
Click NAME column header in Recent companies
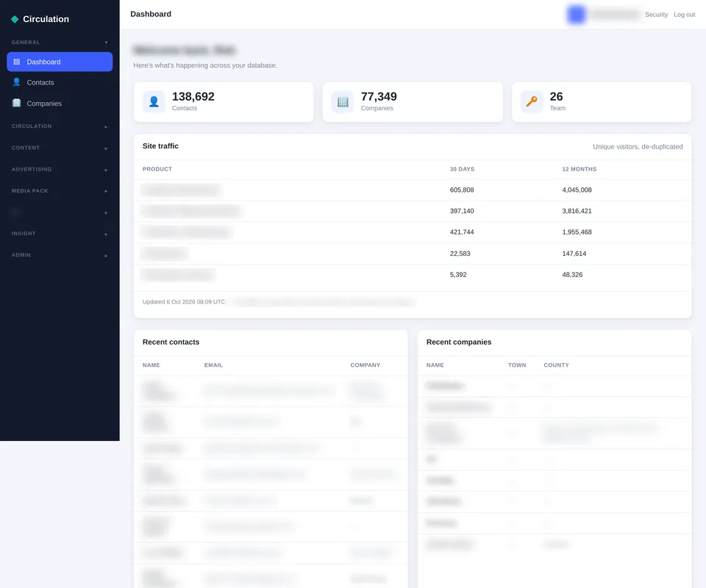(x=435, y=365)
